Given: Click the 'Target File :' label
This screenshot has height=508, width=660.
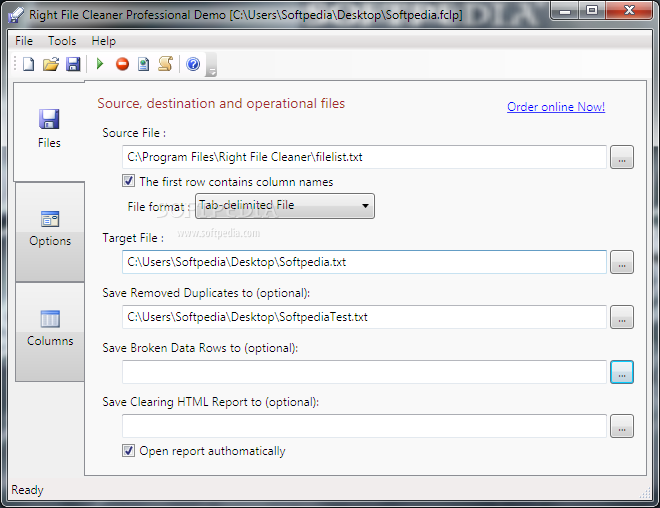Looking at the screenshot, I should point(133,238).
